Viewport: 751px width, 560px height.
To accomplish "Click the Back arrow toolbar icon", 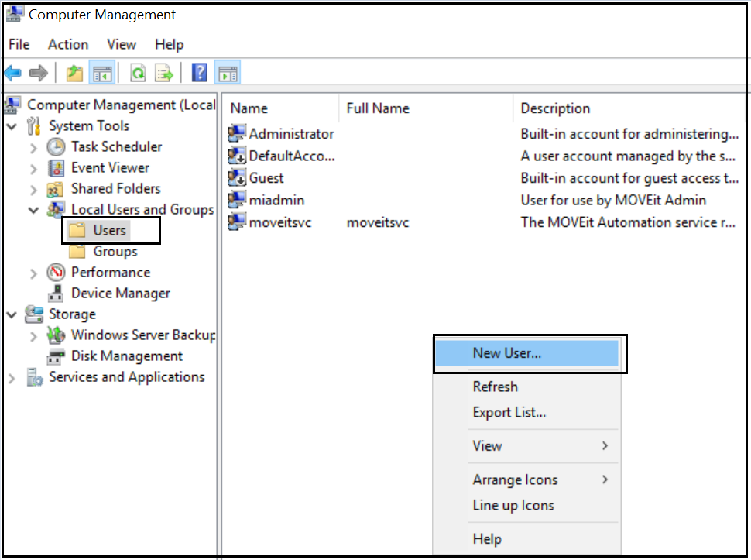I will tap(13, 74).
